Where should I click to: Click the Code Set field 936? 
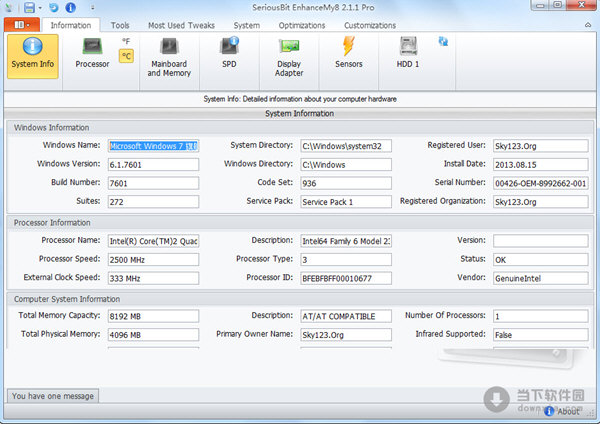(346, 183)
